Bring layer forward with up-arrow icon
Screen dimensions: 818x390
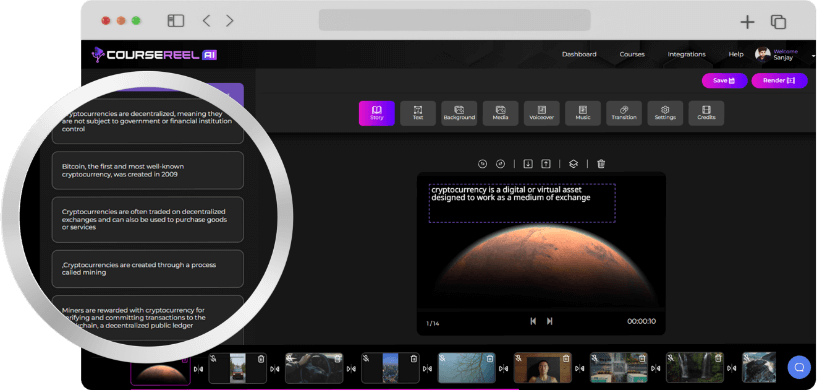(x=546, y=164)
